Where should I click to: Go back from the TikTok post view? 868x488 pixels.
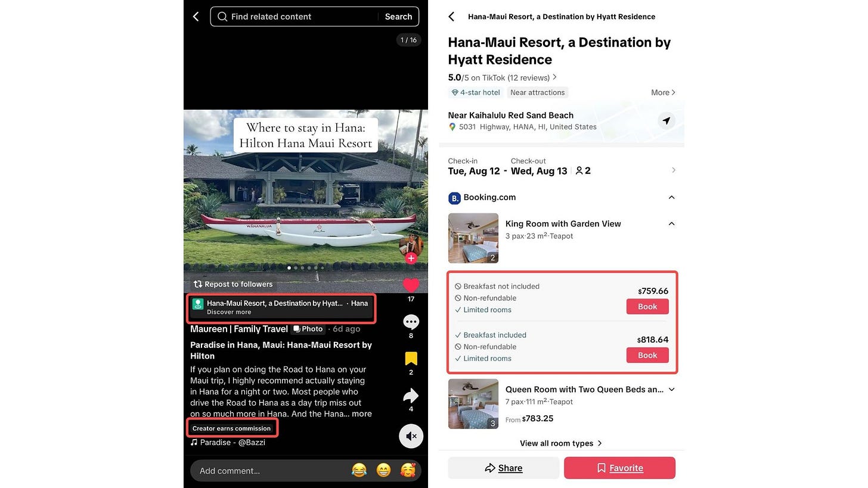196,17
